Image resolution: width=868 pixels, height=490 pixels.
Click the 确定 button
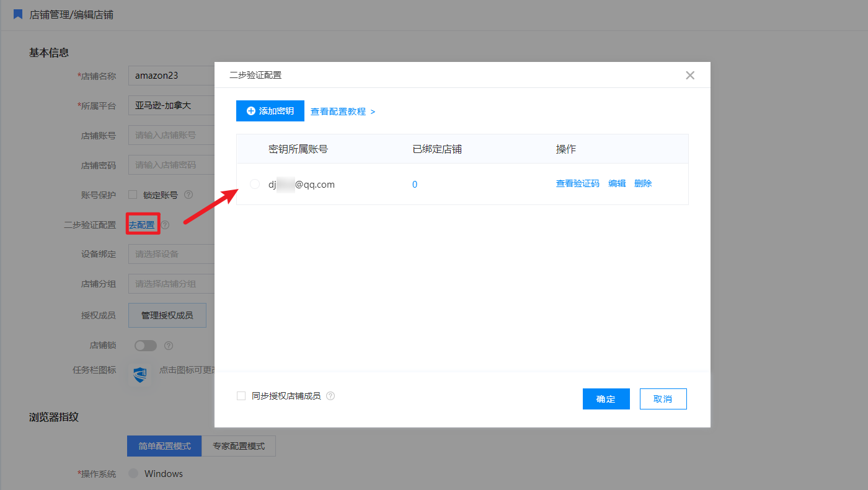pos(606,399)
